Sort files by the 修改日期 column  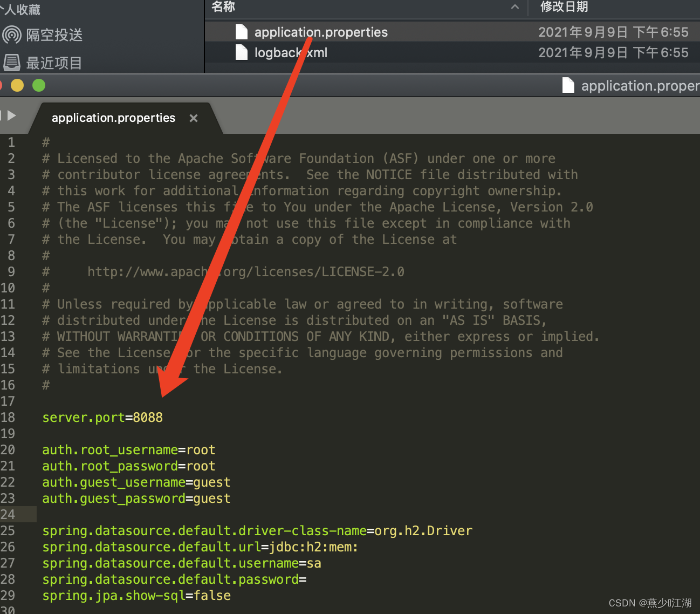tap(564, 8)
